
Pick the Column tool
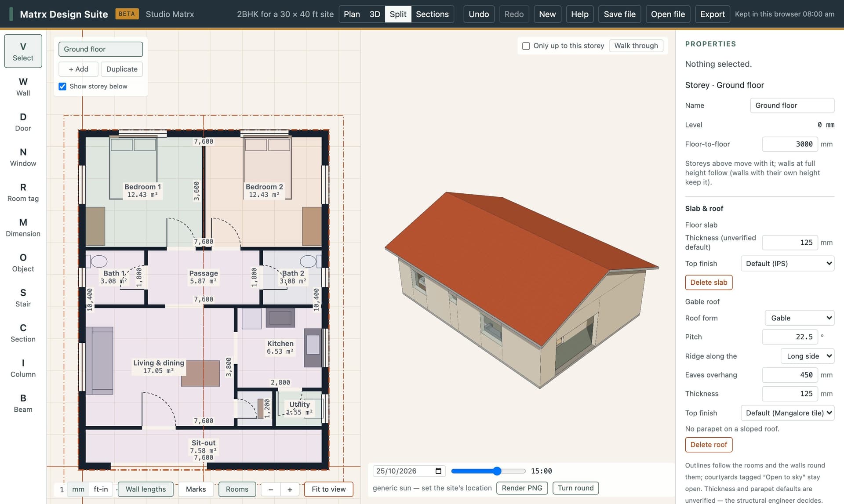point(23,368)
